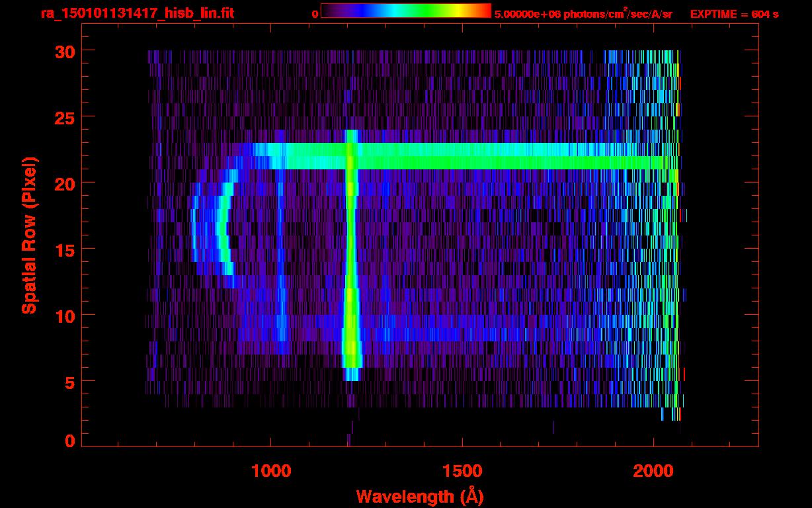Click the Wavelength (Å) axis title
This screenshot has width=812, height=508.
click(x=421, y=496)
